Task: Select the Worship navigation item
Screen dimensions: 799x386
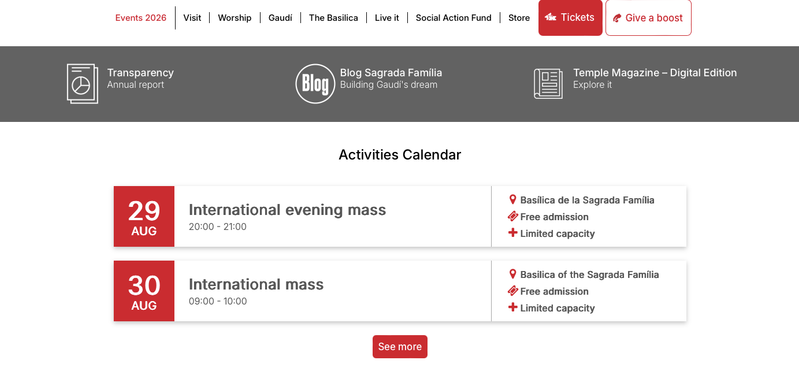Action: point(234,18)
